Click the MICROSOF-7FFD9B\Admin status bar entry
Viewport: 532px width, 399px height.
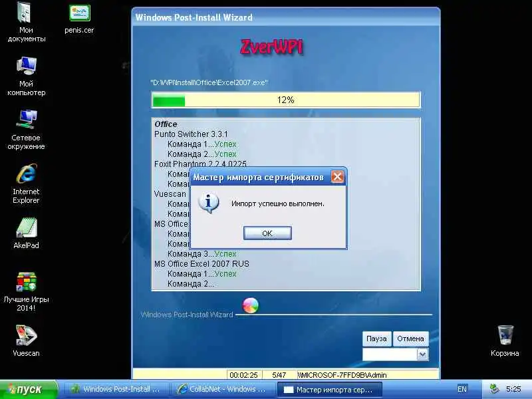click(x=342, y=375)
